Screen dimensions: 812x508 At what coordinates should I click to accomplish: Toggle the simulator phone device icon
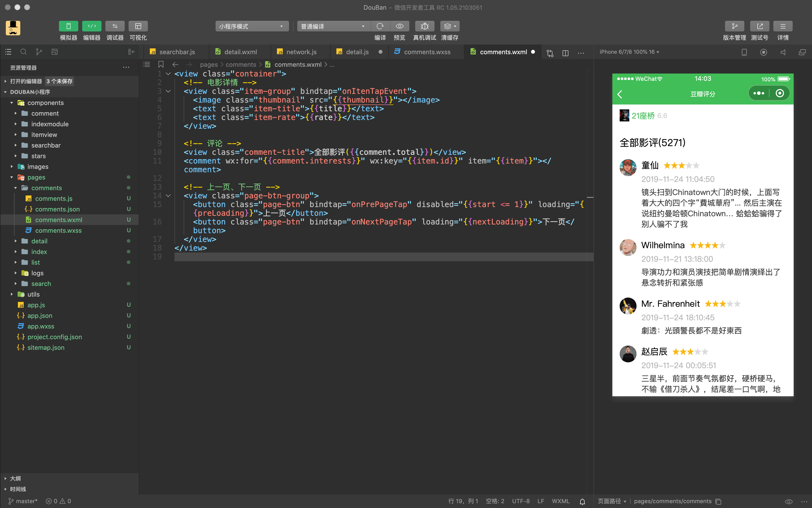[744, 52]
